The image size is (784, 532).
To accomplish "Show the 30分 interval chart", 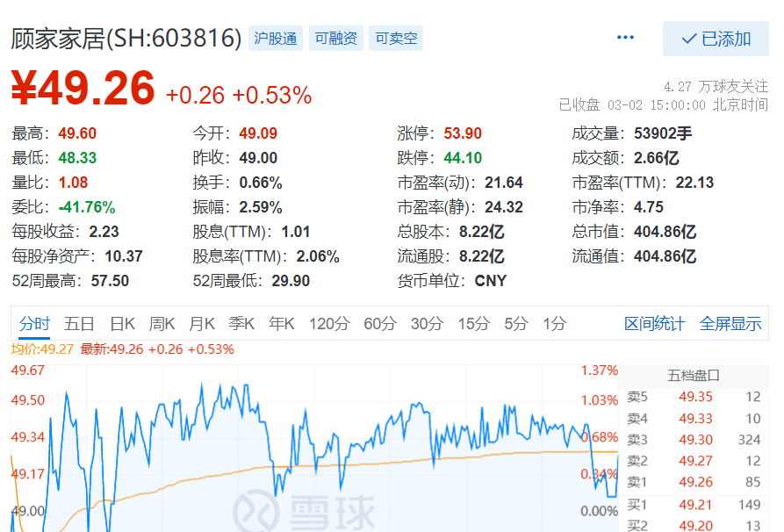I will point(427,324).
